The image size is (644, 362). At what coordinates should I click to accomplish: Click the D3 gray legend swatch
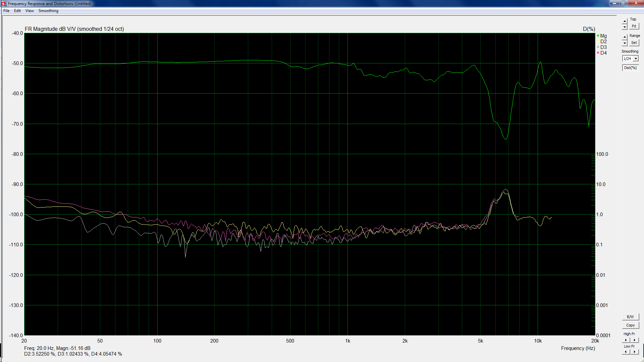(x=598, y=47)
